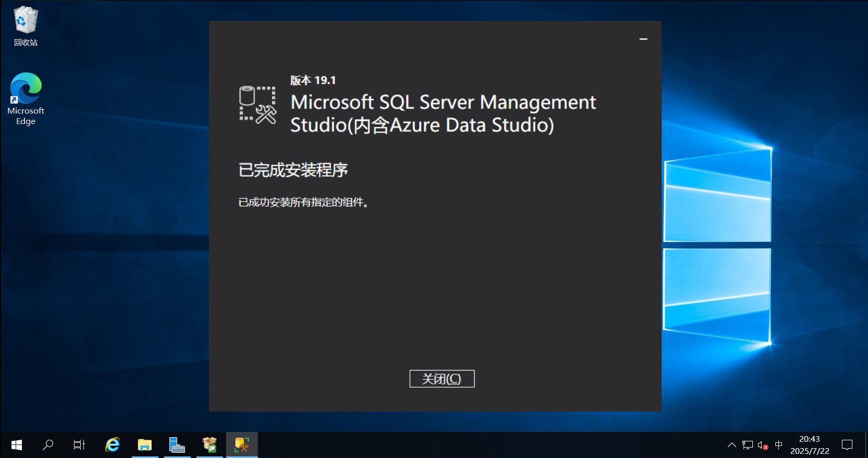Image resolution: width=868 pixels, height=458 pixels.
Task: Click the 已成功安装所有指定的组件 message
Action: tap(304, 202)
